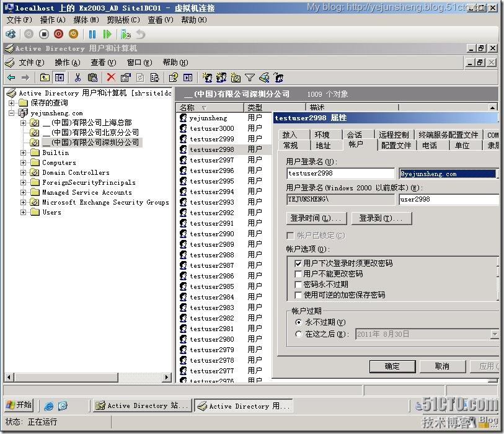The width and height of the screenshot is (504, 434).
Task: Click 登录到(T)... button
Action: (381, 218)
